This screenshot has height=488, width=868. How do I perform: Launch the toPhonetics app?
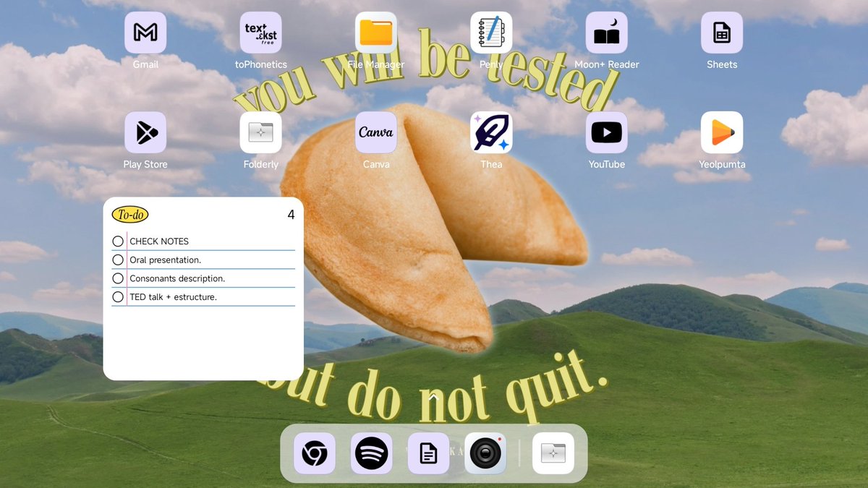tap(261, 33)
